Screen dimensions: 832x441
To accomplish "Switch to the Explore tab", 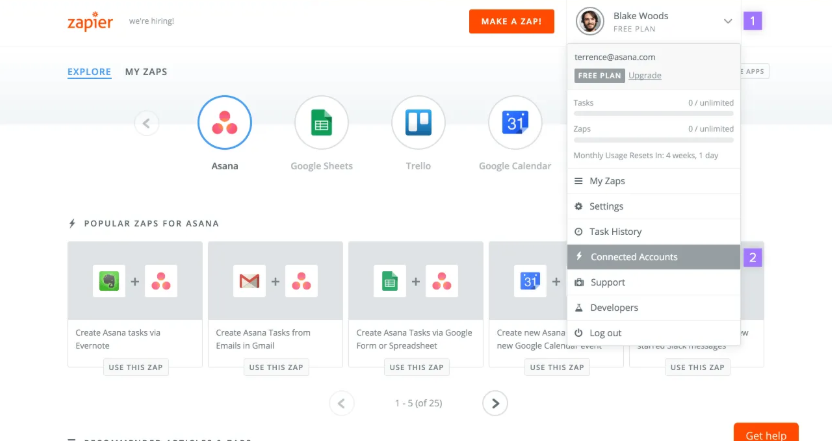I will point(89,72).
